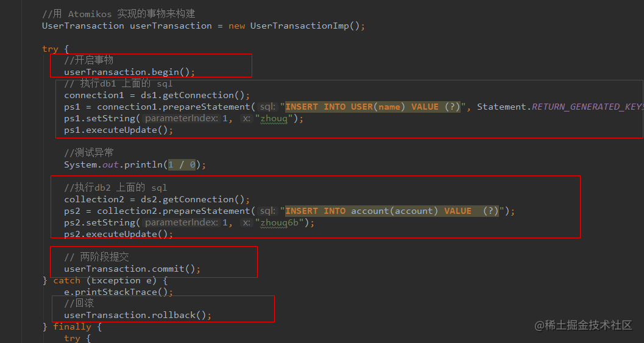Click 'userTransaction.commit();' line
This screenshot has width=644, height=343.
[132, 269]
